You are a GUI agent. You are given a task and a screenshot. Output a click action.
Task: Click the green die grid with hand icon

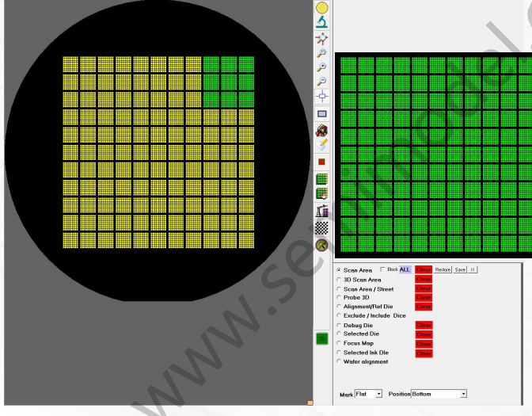click(x=321, y=194)
